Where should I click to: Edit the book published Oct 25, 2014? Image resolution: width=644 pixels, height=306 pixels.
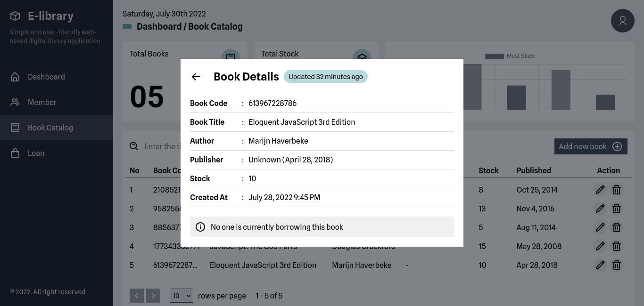point(600,190)
